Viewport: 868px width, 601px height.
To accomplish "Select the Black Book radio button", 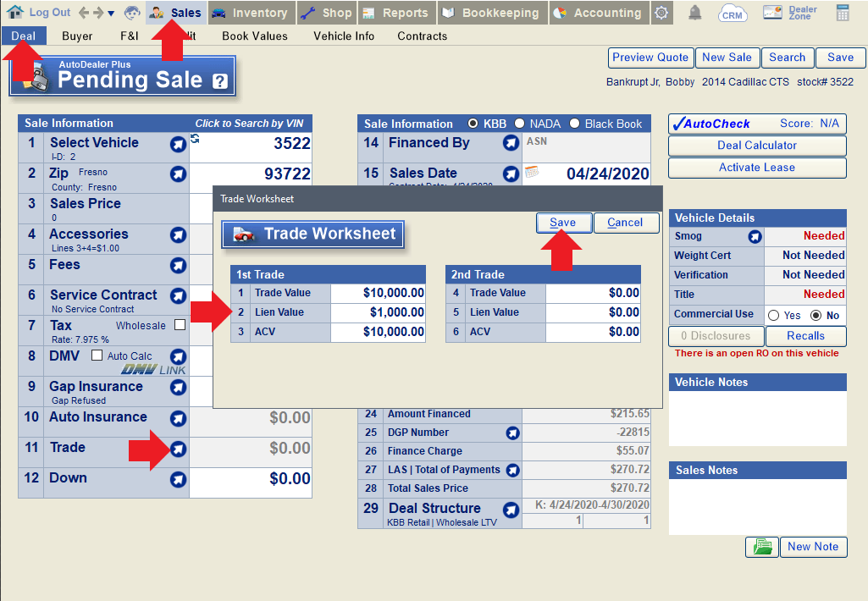I will point(575,124).
